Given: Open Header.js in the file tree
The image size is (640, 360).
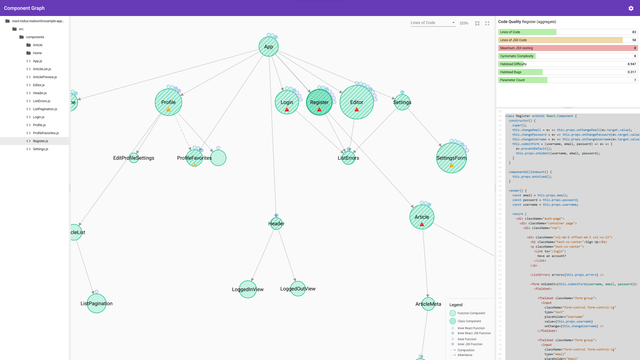Looking at the screenshot, I should pos(36,93).
